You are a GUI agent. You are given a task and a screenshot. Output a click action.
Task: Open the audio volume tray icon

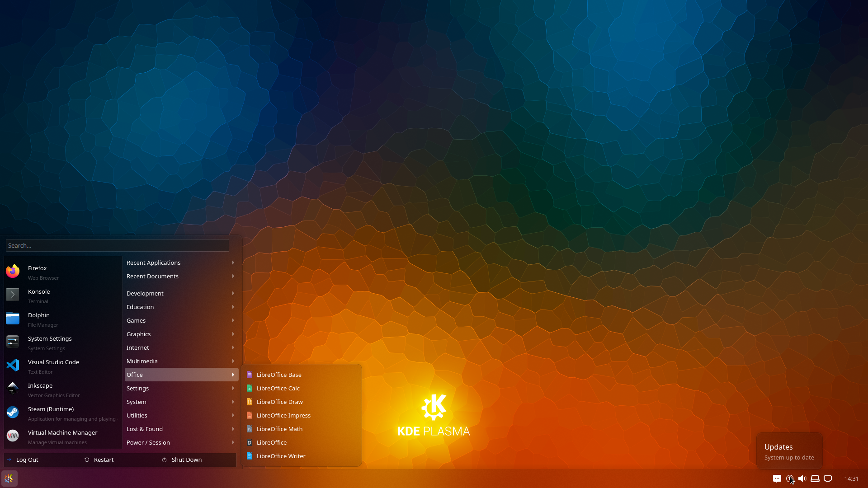point(802,479)
